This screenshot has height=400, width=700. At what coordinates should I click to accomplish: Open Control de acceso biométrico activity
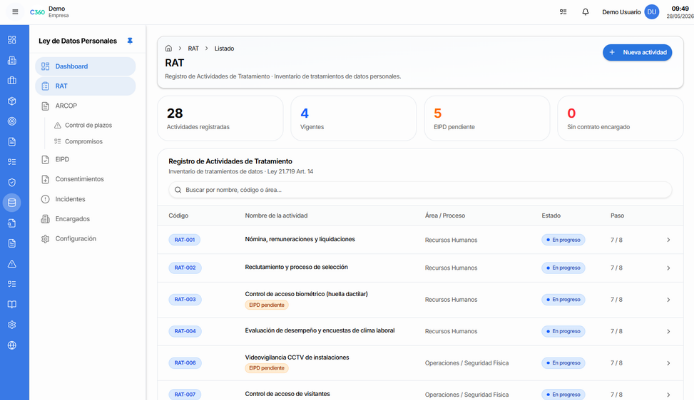306,294
